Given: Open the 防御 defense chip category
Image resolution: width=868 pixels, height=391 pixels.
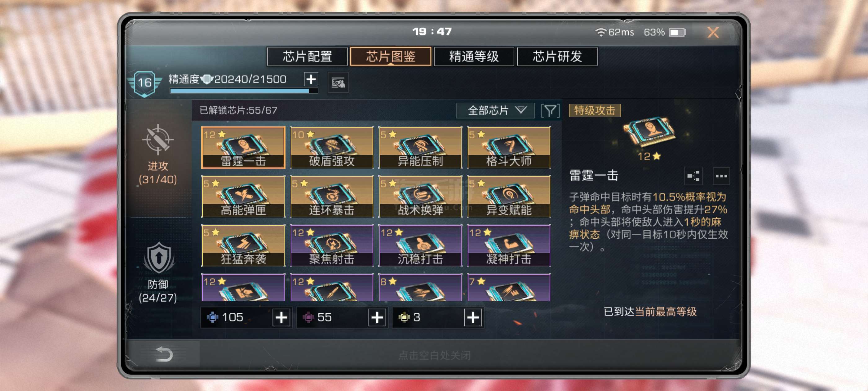Looking at the screenshot, I should pyautogui.click(x=157, y=272).
